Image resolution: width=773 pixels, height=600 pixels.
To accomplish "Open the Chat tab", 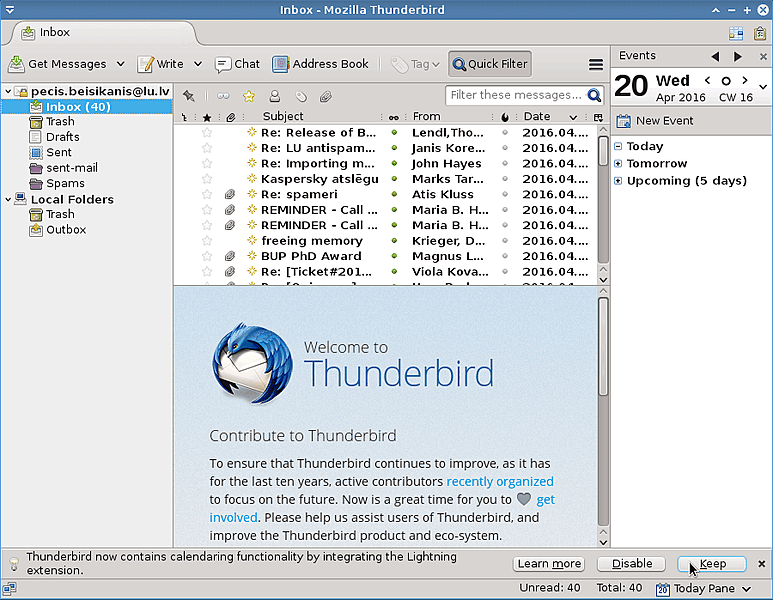I will pos(237,64).
